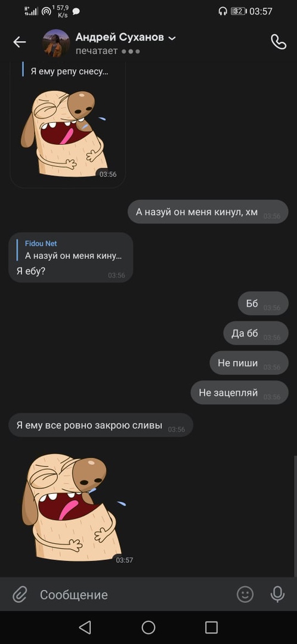297x644 pixels.
Task: Tap the back arrow to leave chat
Action: coord(19,42)
